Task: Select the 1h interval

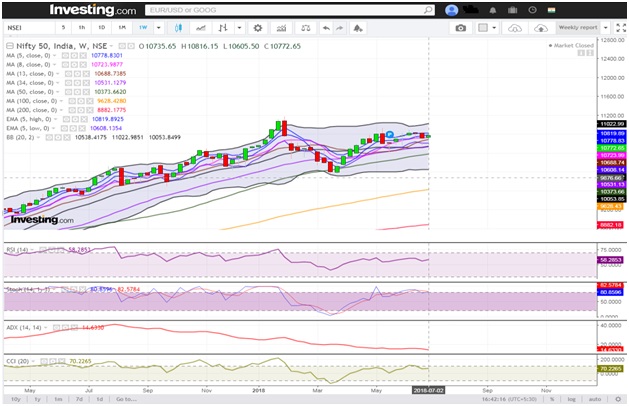Action: point(82,27)
